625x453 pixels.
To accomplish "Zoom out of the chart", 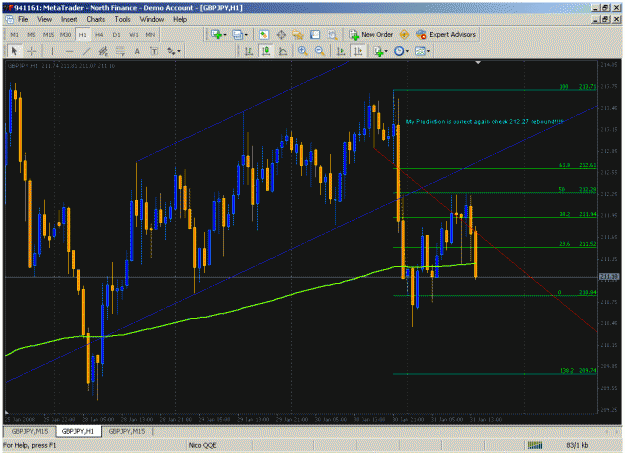I will point(319,51).
